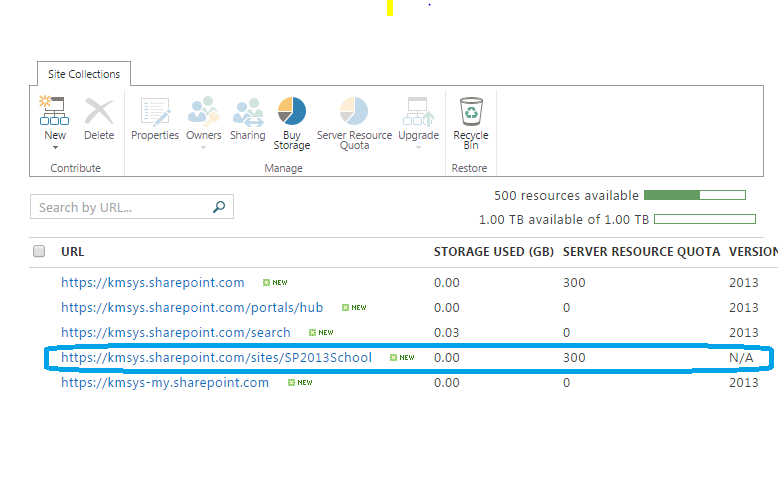
Task: Click the STORAGE USED (GB) column header
Action: (494, 252)
